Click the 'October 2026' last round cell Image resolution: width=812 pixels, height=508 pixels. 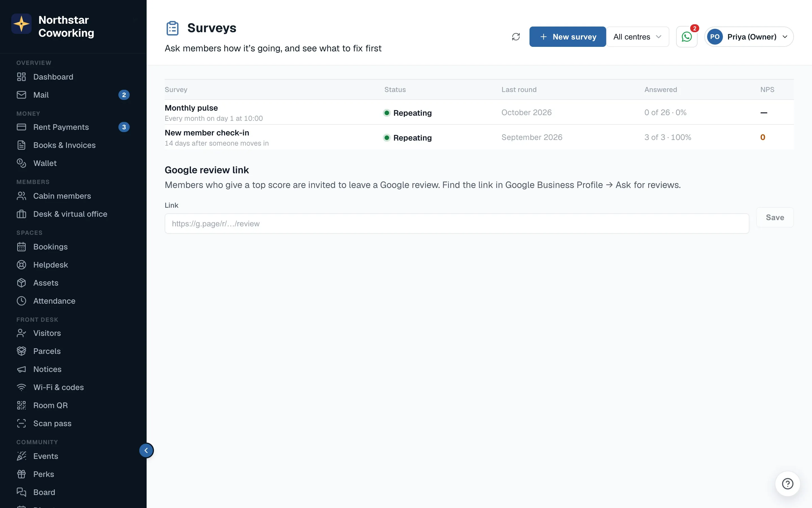[526, 112]
